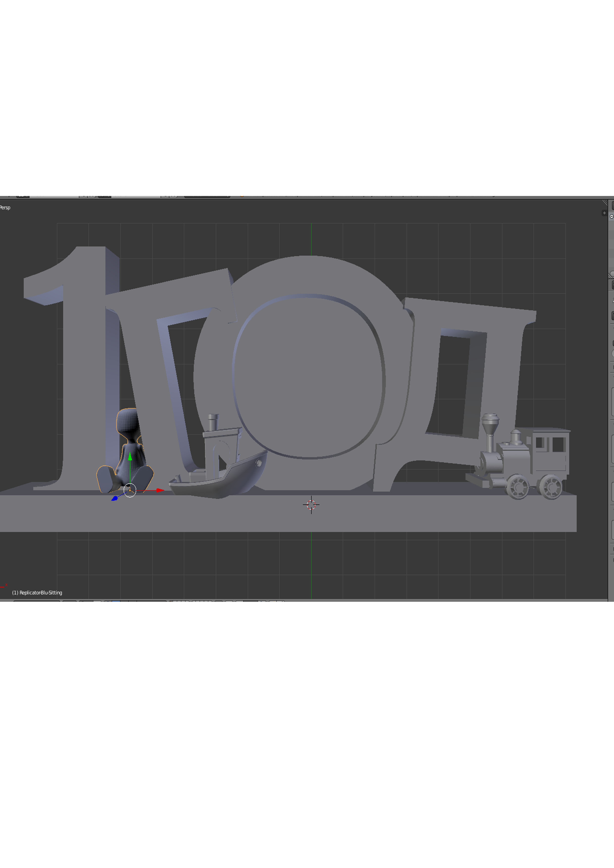The height and width of the screenshot is (868, 614).
Task: Click the 'Persp' view label
Action: click(x=5, y=208)
